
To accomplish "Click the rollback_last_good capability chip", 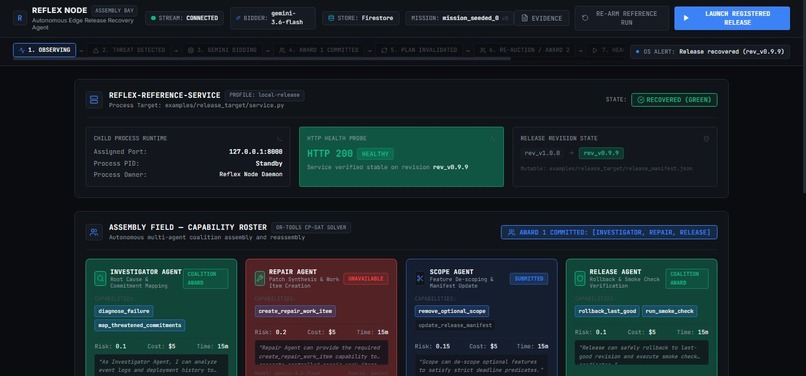I will coord(607,311).
